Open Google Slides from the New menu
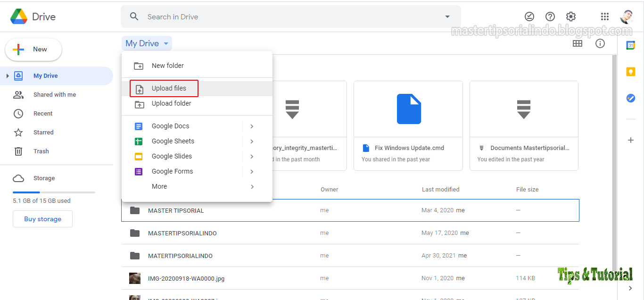 pos(172,156)
